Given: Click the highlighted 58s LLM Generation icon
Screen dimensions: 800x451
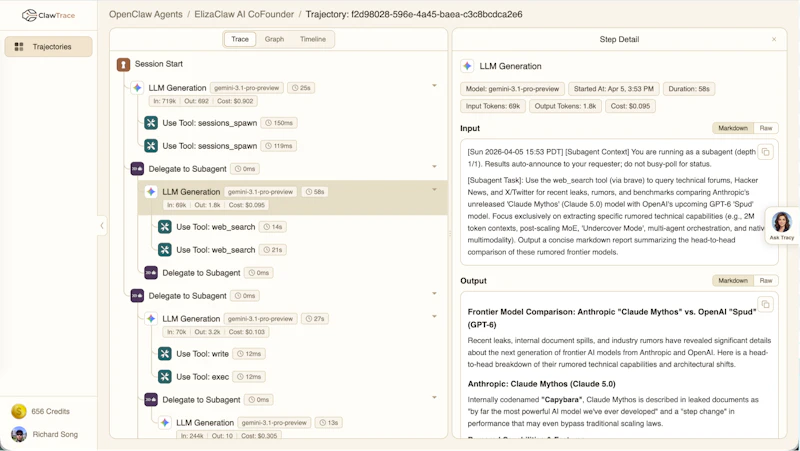Looking at the screenshot, I should [x=151, y=192].
